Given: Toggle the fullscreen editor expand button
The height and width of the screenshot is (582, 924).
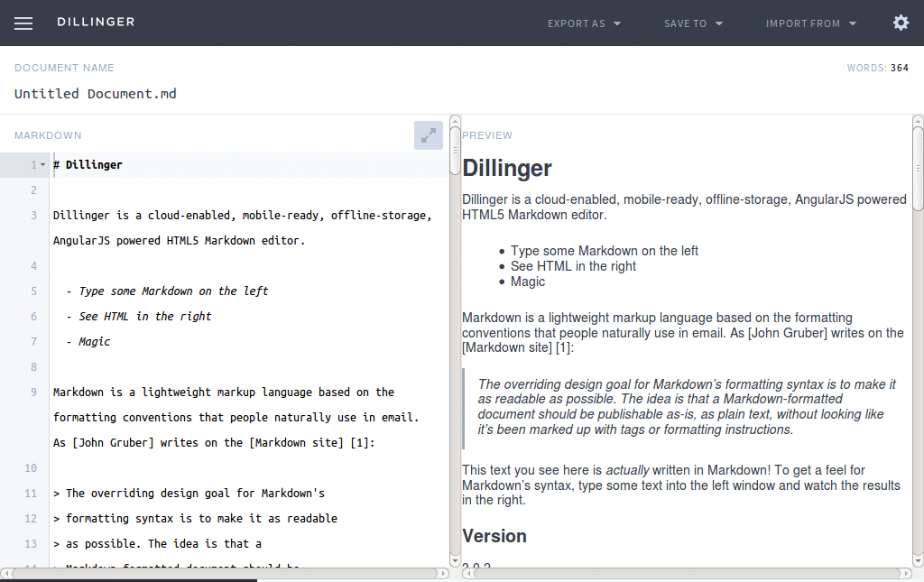Looking at the screenshot, I should click(x=429, y=135).
